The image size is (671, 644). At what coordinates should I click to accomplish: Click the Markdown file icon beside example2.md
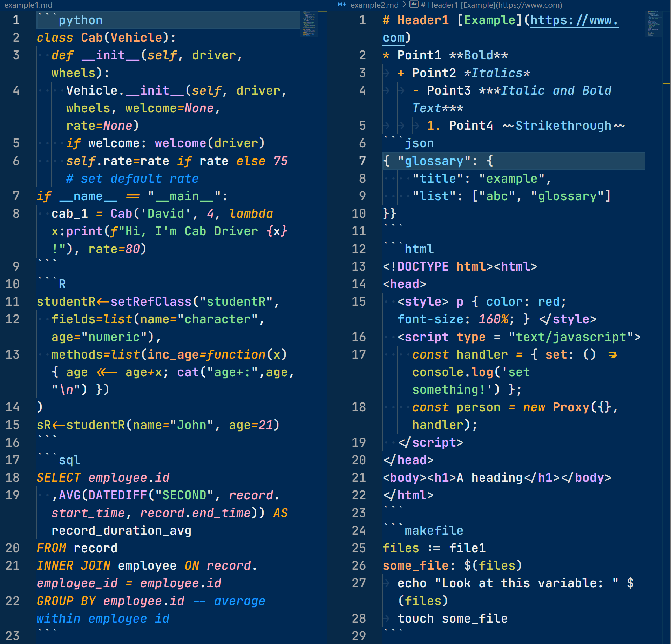coord(342,5)
